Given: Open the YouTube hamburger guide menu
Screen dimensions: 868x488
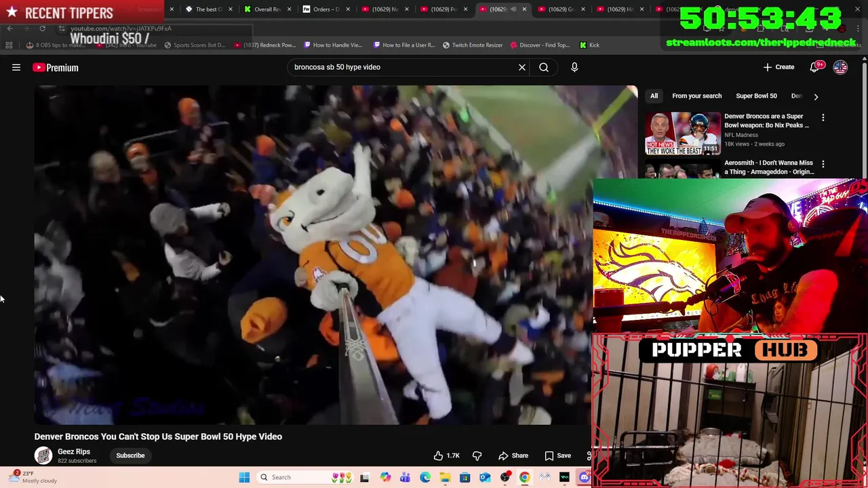Looking at the screenshot, I should click(x=16, y=67).
